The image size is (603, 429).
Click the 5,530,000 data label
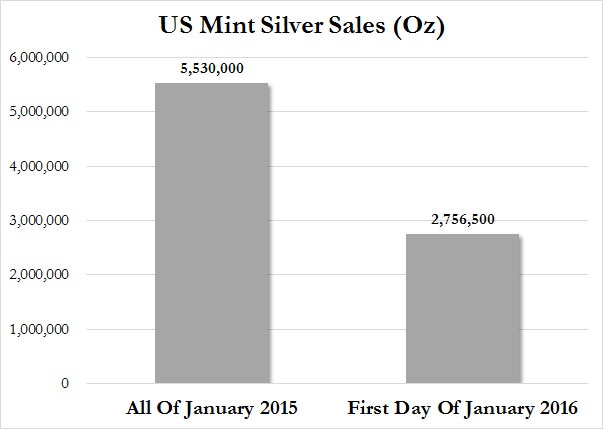pos(212,68)
